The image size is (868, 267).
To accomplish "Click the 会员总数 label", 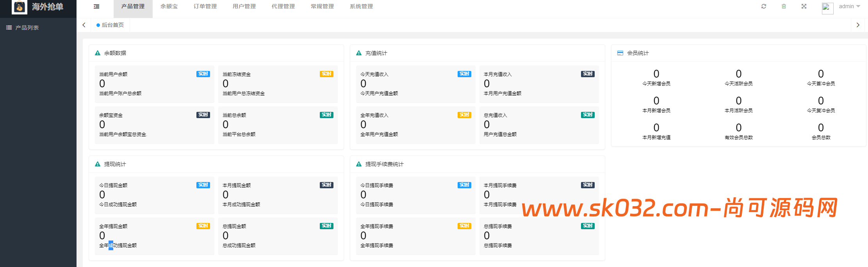I will click(x=821, y=138).
